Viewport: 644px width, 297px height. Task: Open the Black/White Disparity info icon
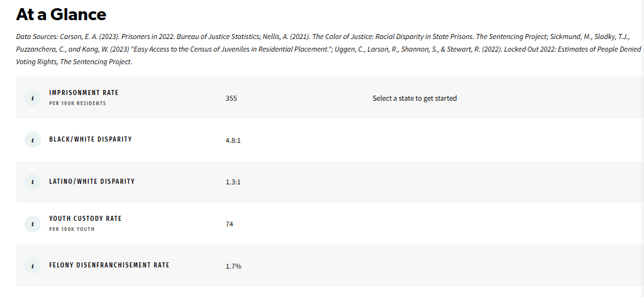point(32,140)
